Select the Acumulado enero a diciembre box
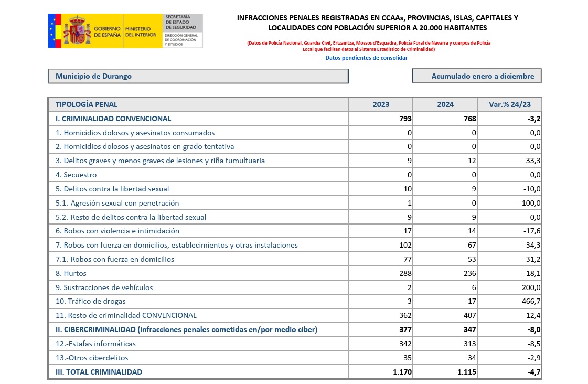 476,76
